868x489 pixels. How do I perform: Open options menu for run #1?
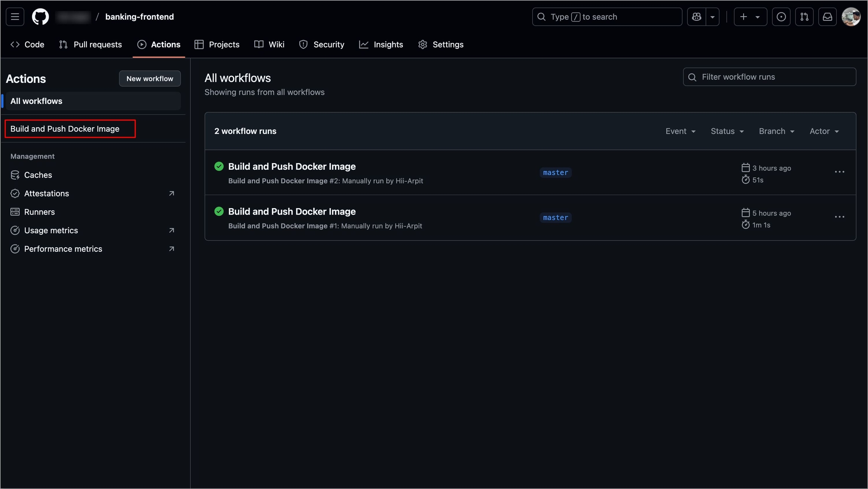[x=839, y=217]
